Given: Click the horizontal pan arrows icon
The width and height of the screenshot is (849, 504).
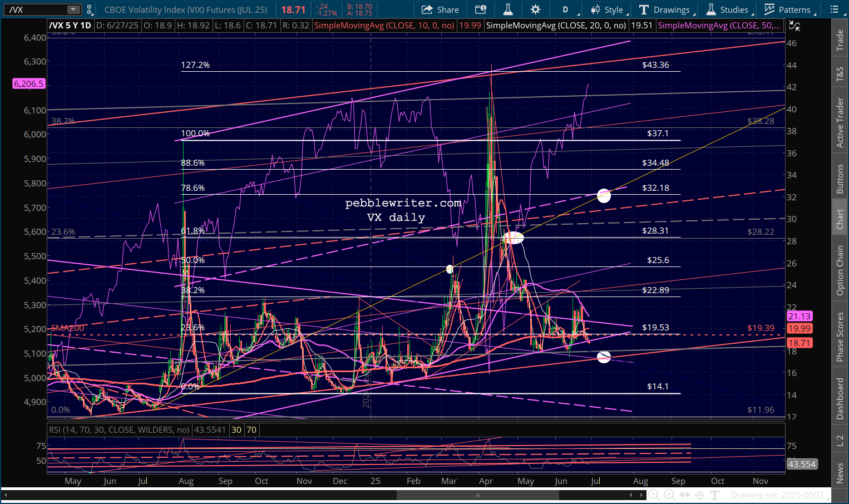Looking at the screenshot, I should click(684, 495).
